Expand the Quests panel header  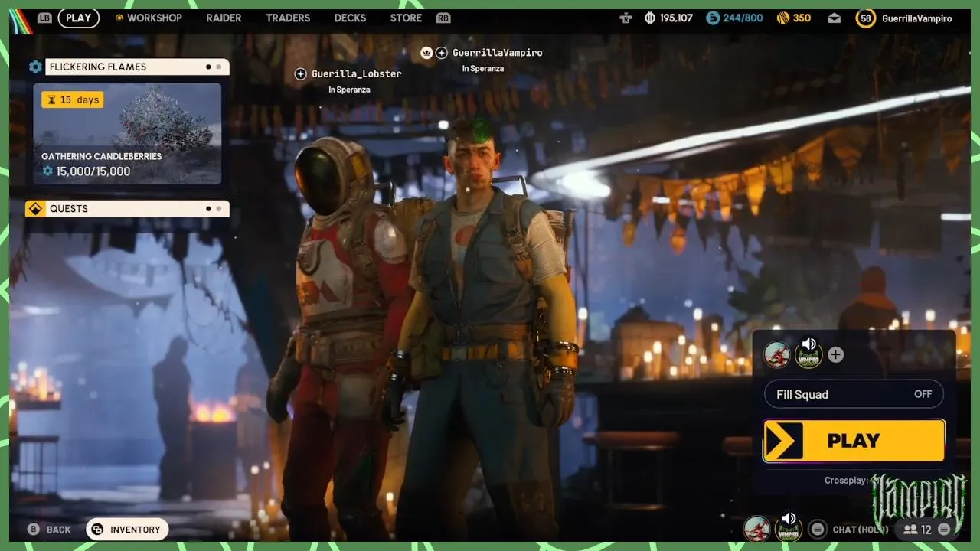(127, 208)
